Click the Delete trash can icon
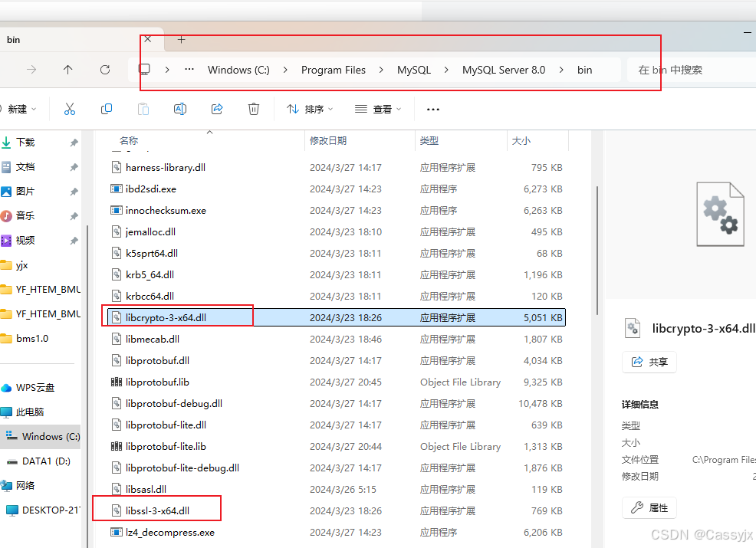 click(254, 109)
